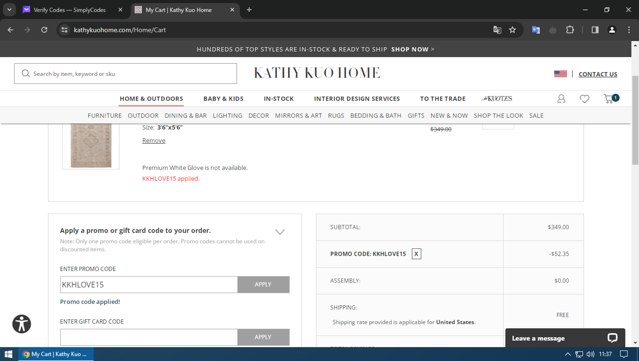The image size is (639, 361).
Task: Open the shopping cart icon
Action: click(610, 99)
